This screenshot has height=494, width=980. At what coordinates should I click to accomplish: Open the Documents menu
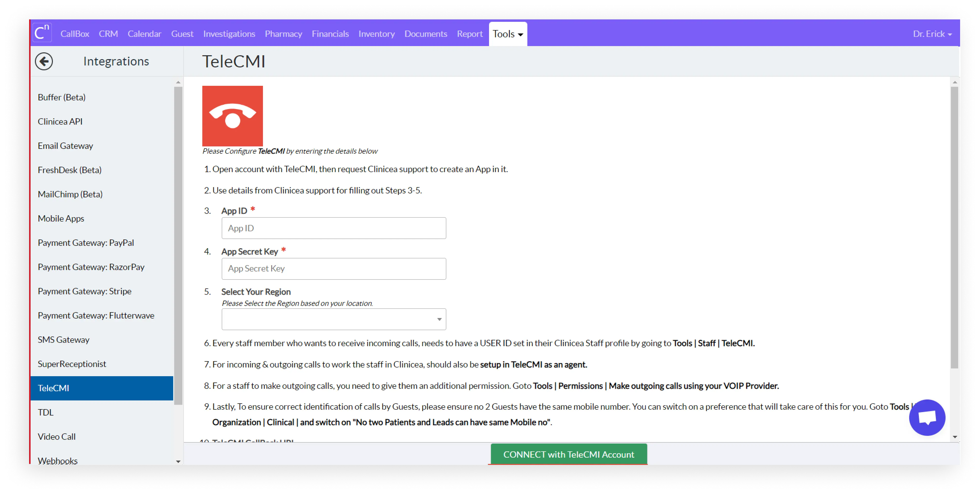click(426, 34)
